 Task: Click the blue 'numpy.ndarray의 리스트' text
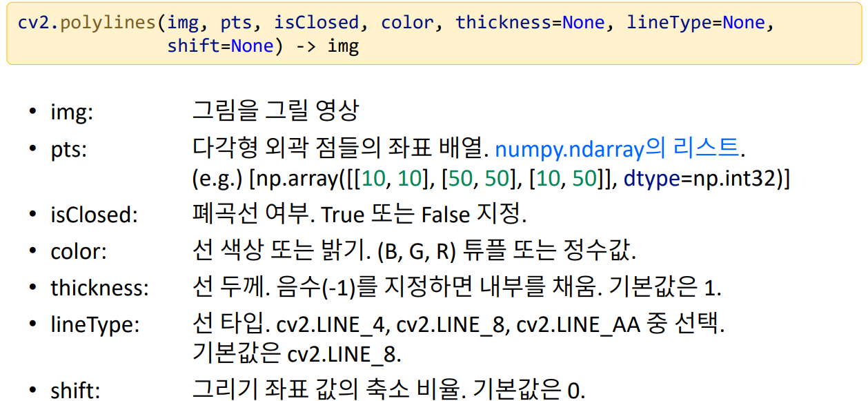click(x=617, y=148)
